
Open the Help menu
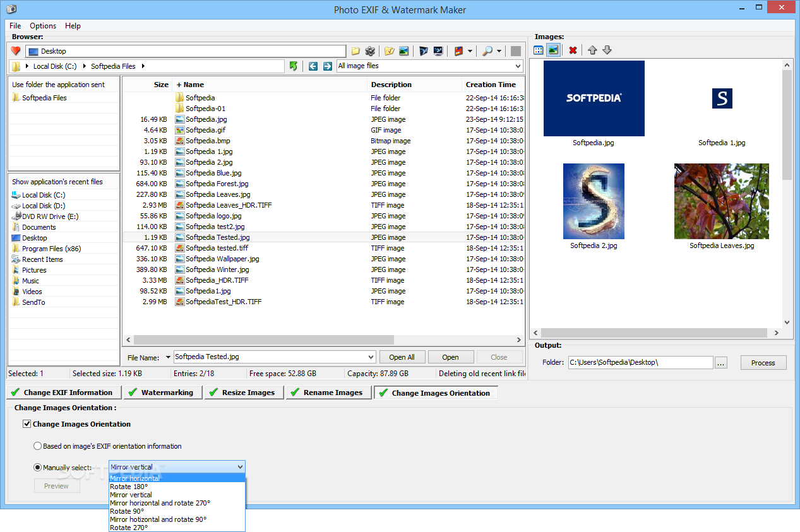point(73,26)
